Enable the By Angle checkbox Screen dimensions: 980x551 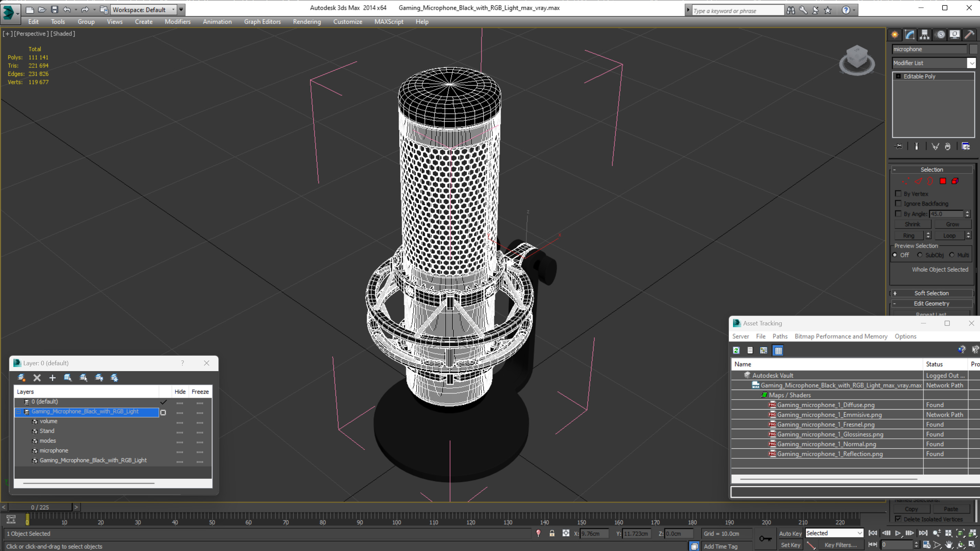(898, 214)
